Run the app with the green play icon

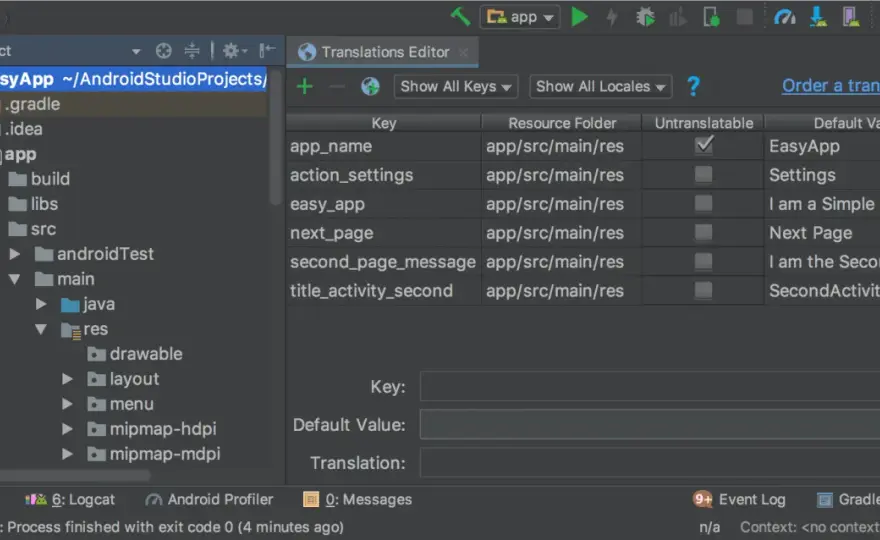click(579, 17)
